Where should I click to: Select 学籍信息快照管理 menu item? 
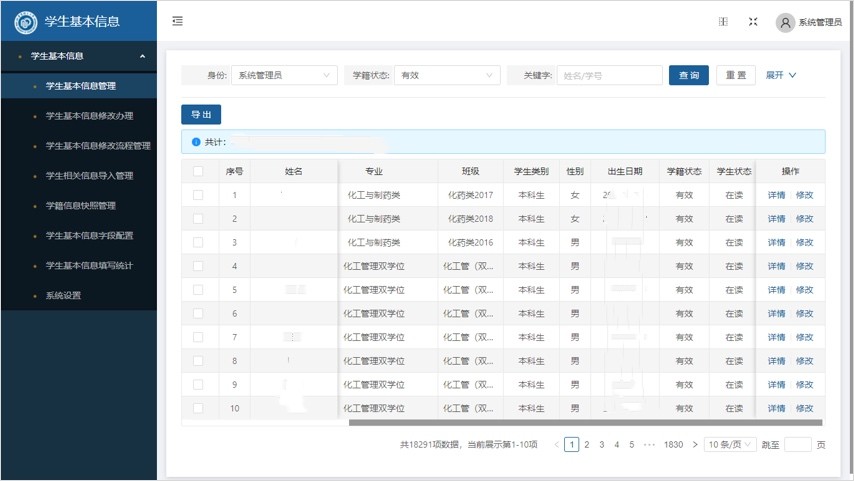click(81, 206)
